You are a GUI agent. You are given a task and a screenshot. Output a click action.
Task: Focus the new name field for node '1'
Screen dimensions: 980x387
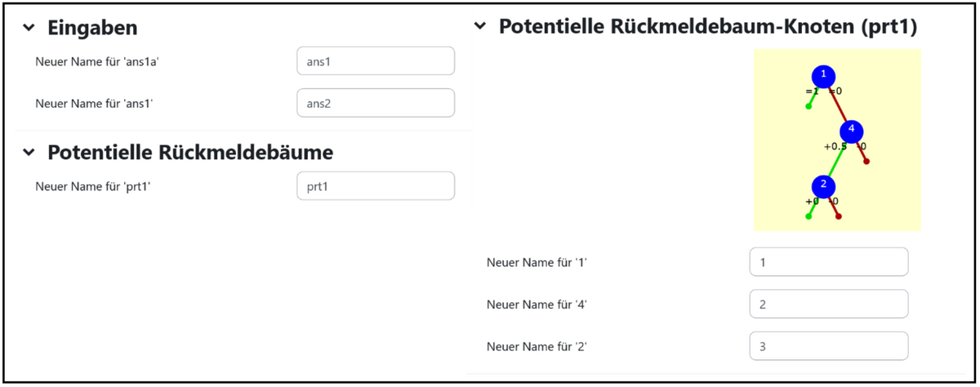pos(828,262)
